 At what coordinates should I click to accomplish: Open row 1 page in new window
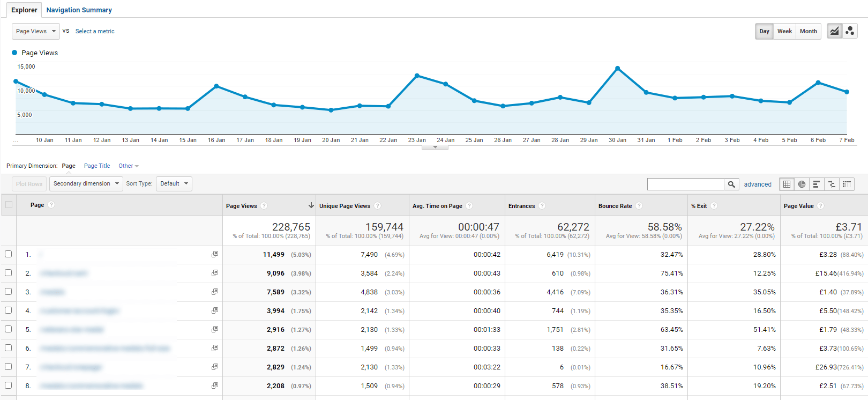215,254
